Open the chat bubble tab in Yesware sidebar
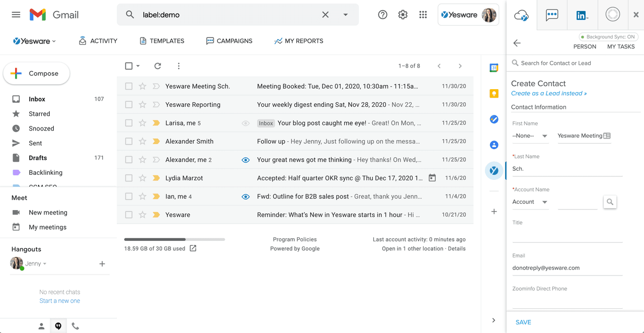The height and width of the screenshot is (333, 644). pyautogui.click(x=552, y=15)
